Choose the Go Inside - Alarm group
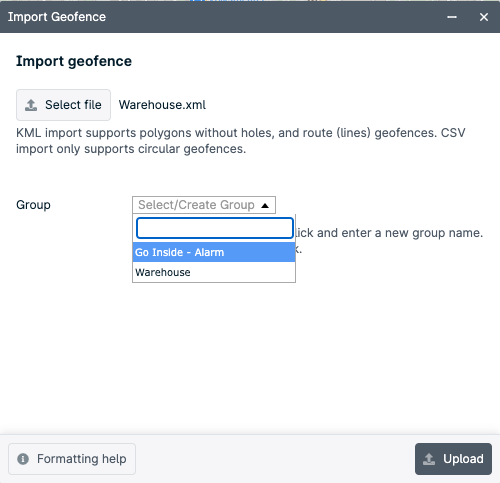 [x=214, y=252]
